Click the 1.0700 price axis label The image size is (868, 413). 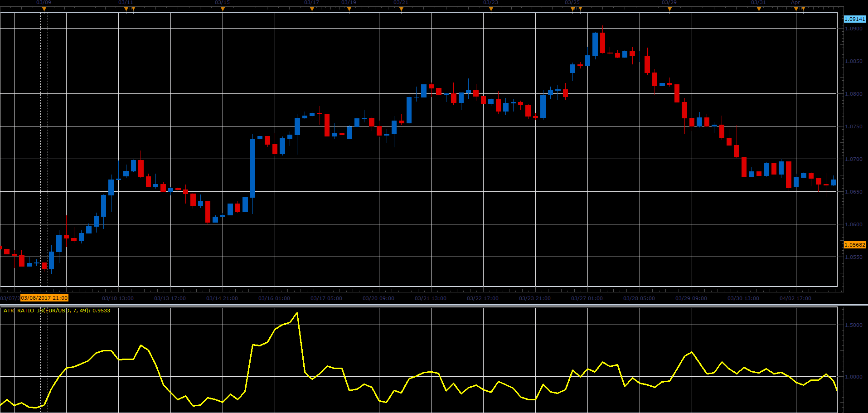[854, 159]
